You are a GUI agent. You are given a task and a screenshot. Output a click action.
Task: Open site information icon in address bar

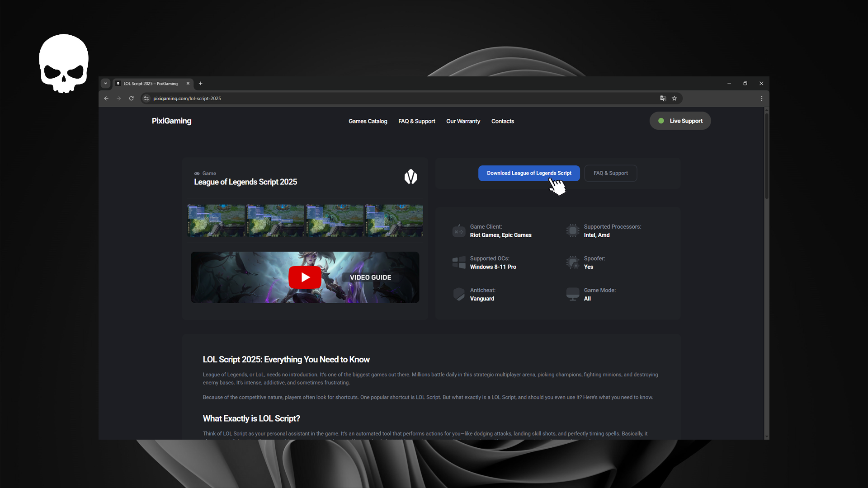pos(146,99)
